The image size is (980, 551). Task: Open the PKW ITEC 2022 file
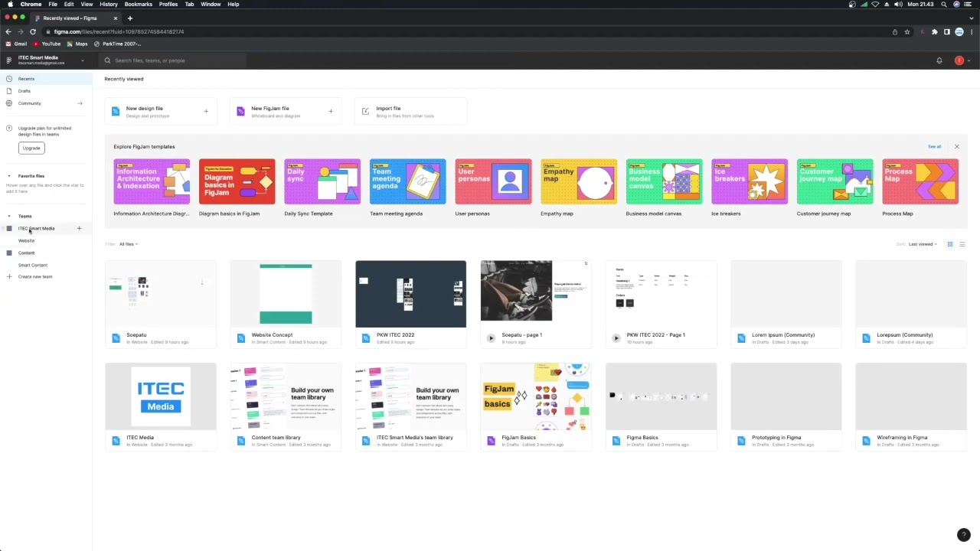pyautogui.click(x=410, y=304)
